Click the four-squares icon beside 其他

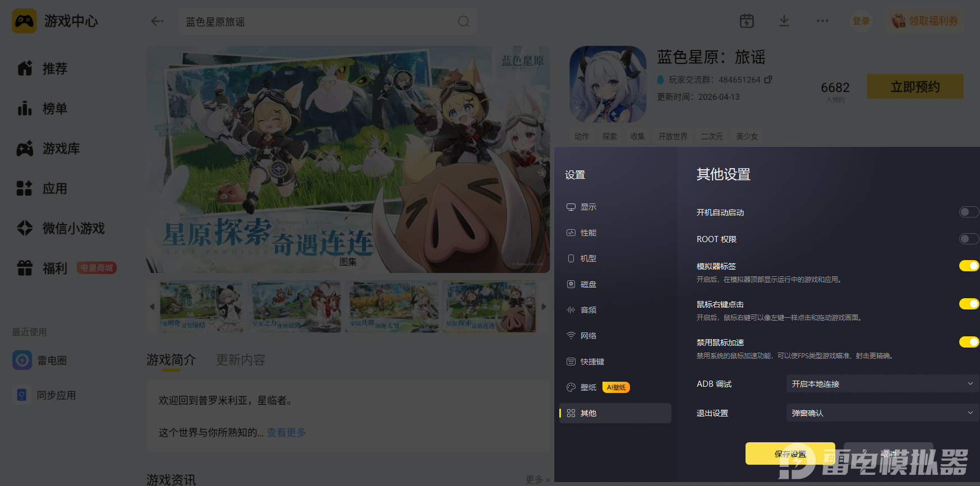(x=571, y=413)
